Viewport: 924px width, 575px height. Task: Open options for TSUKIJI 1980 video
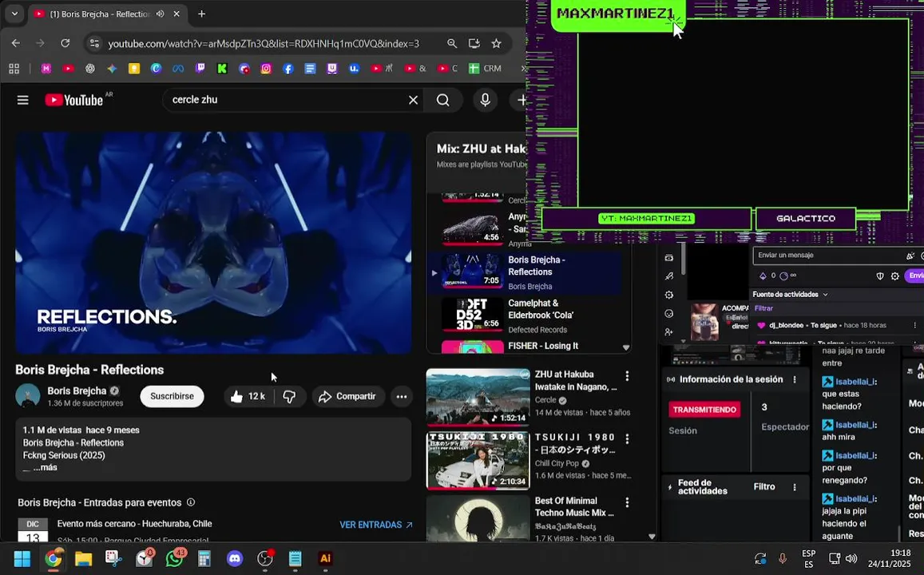tap(627, 439)
